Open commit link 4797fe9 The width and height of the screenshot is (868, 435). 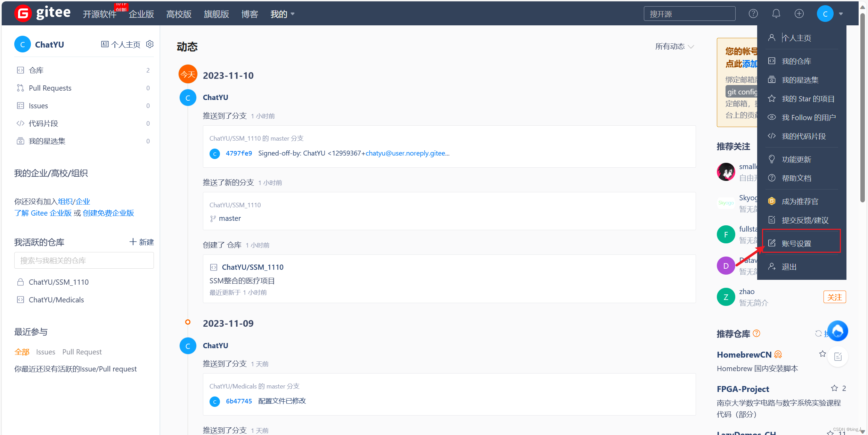pyautogui.click(x=239, y=153)
